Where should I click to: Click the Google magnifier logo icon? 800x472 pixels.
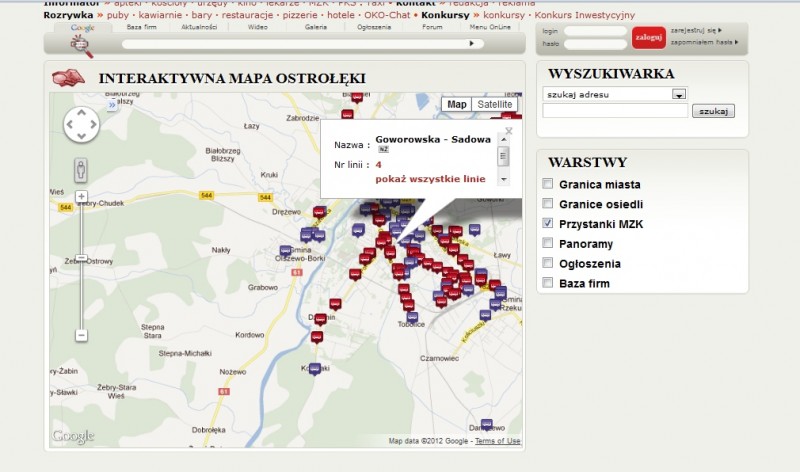tap(82, 46)
